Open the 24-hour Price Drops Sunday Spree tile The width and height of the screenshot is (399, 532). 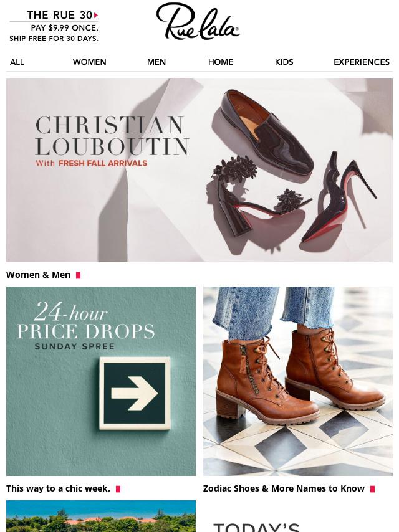coord(101,381)
